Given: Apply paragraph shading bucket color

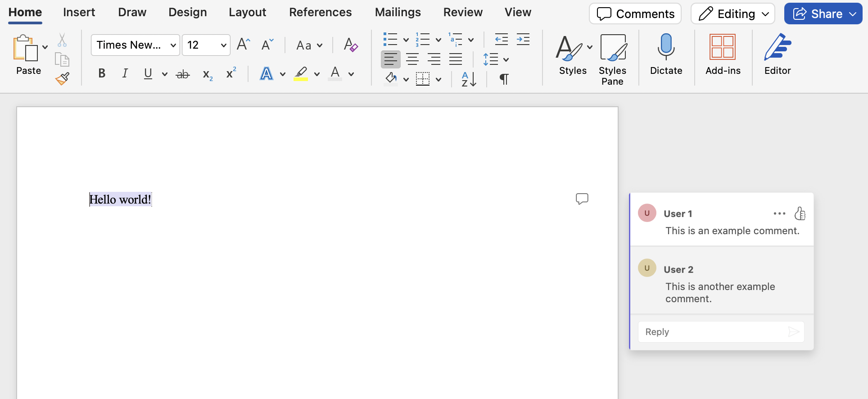Looking at the screenshot, I should coord(391,79).
